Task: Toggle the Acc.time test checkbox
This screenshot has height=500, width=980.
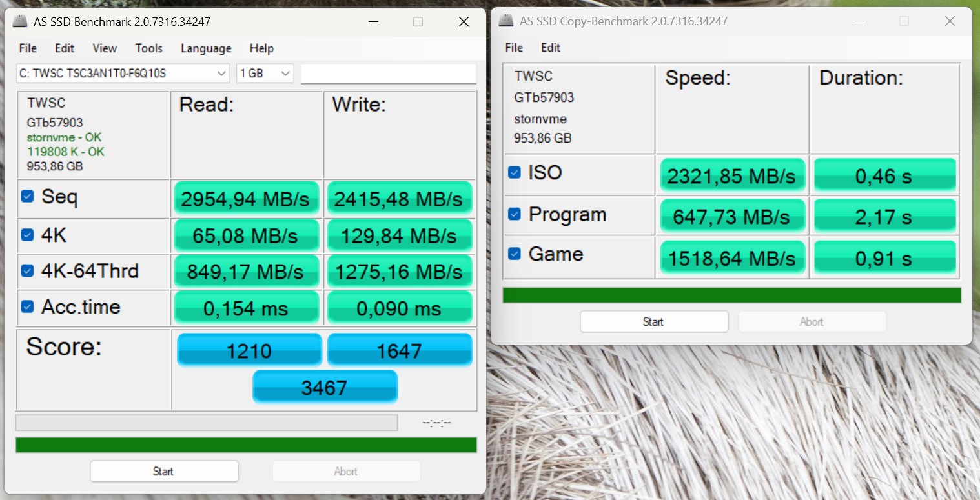Action: pos(27,306)
